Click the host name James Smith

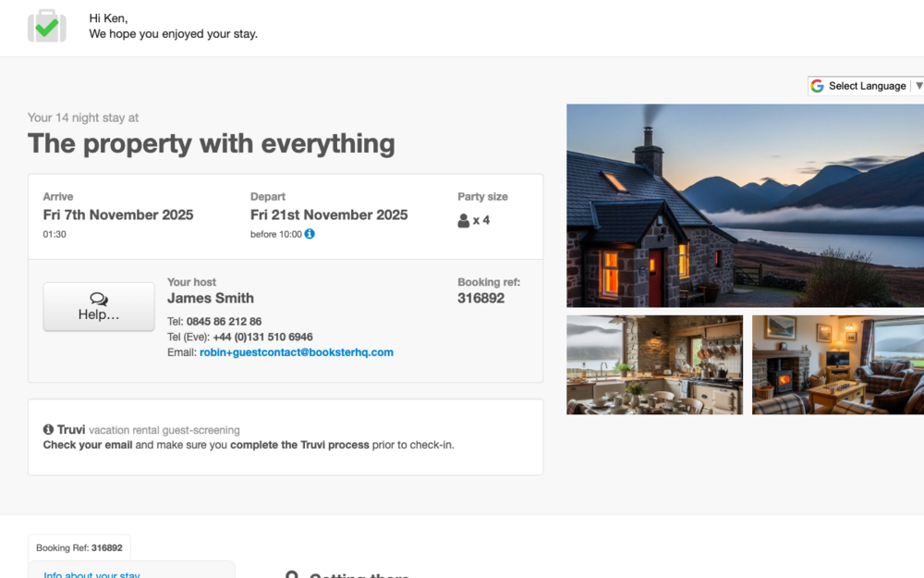(x=211, y=298)
